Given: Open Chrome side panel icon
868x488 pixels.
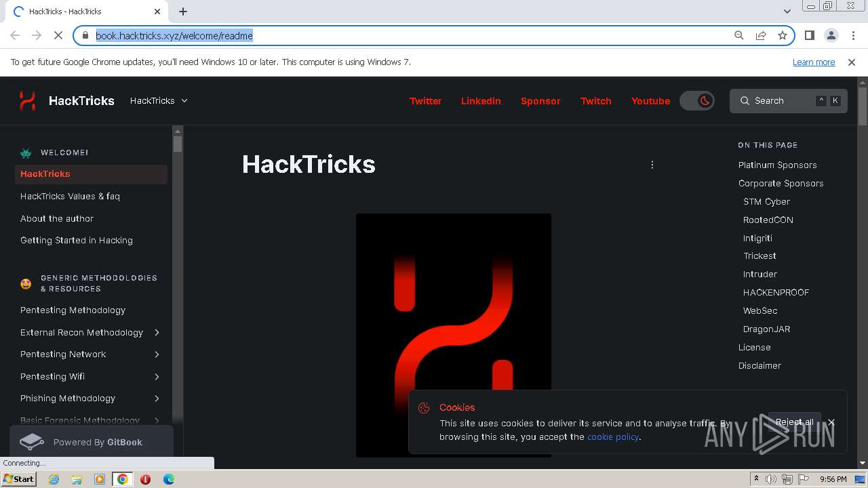Looking at the screenshot, I should coord(809,35).
